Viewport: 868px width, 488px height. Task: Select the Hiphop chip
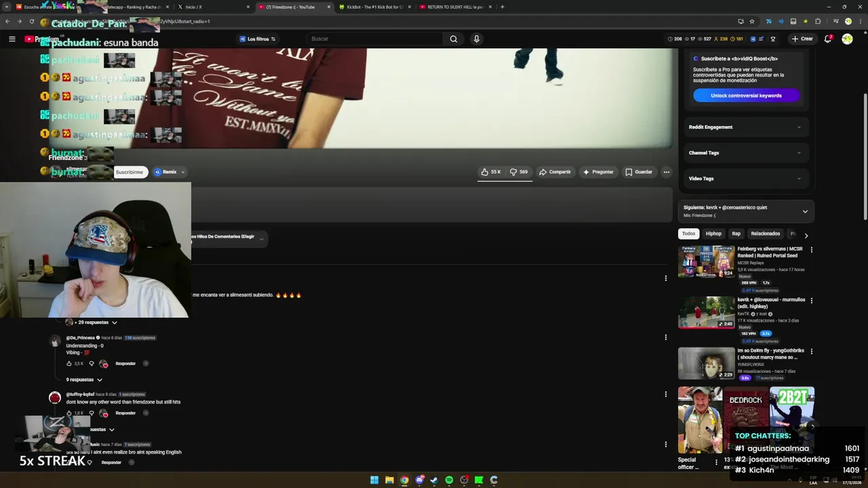713,234
